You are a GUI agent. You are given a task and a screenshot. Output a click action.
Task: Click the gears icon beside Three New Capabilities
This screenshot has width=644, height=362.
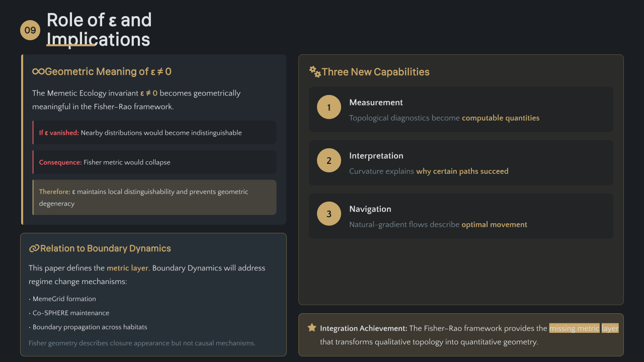[315, 72]
